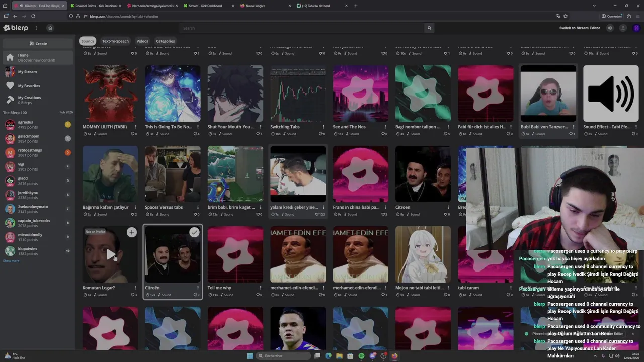Click the Create button
This screenshot has height=362, width=644.
point(38,44)
